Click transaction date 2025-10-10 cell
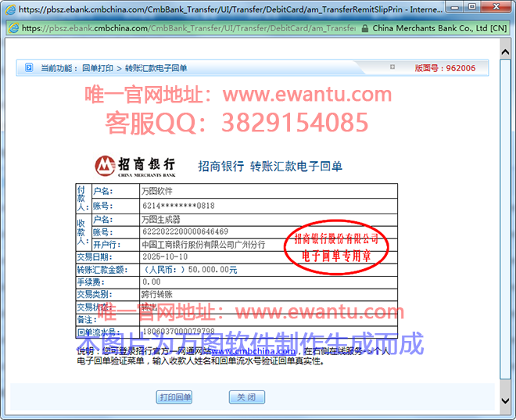 point(268,257)
